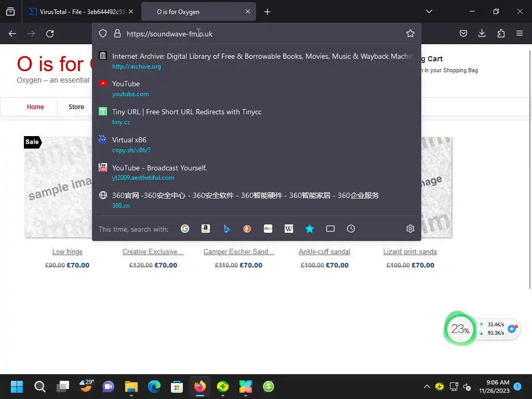The height and width of the screenshot is (399, 532).
Task: Search open tabs icon
Action: [x=330, y=229]
